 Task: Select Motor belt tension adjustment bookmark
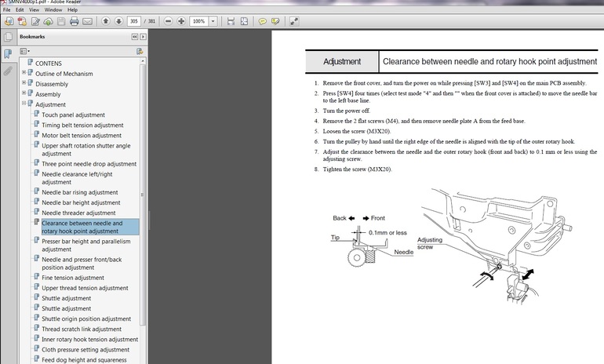coord(82,136)
